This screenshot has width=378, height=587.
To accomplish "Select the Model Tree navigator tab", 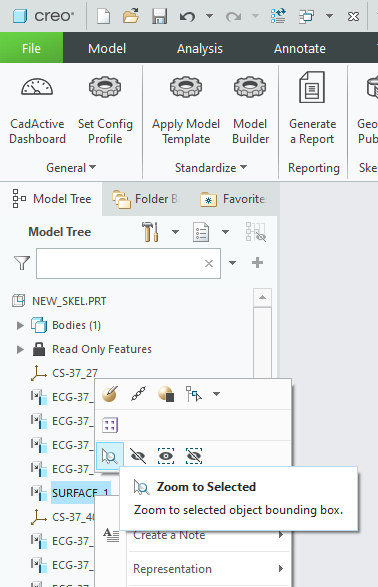I will tap(52, 199).
